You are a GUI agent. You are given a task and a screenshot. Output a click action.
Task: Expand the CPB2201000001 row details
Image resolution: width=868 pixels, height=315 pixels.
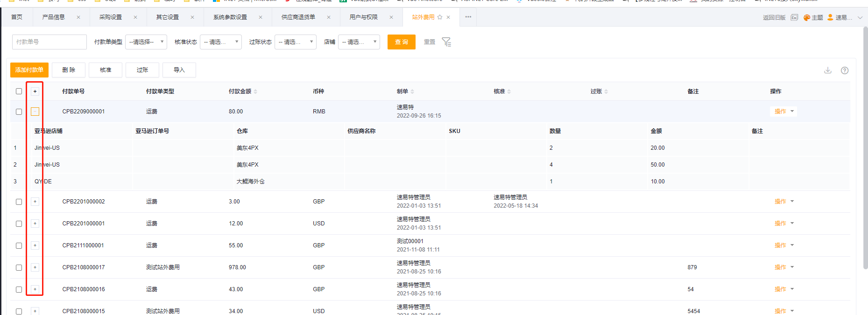pyautogui.click(x=35, y=224)
